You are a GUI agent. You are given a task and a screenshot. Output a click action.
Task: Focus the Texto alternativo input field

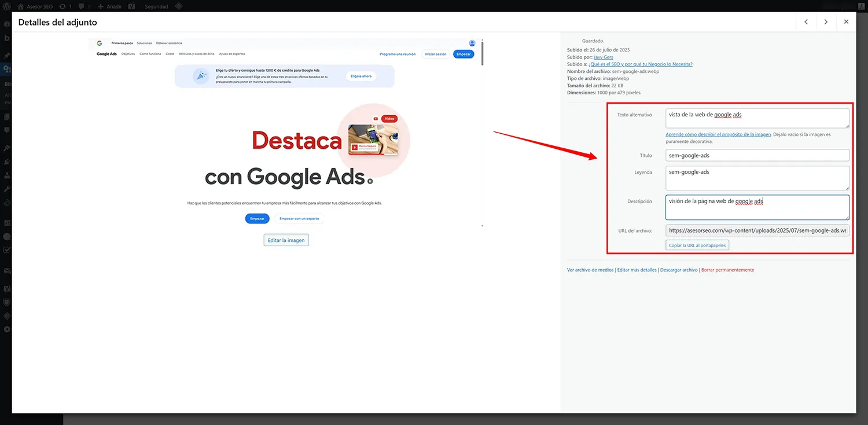pyautogui.click(x=757, y=118)
